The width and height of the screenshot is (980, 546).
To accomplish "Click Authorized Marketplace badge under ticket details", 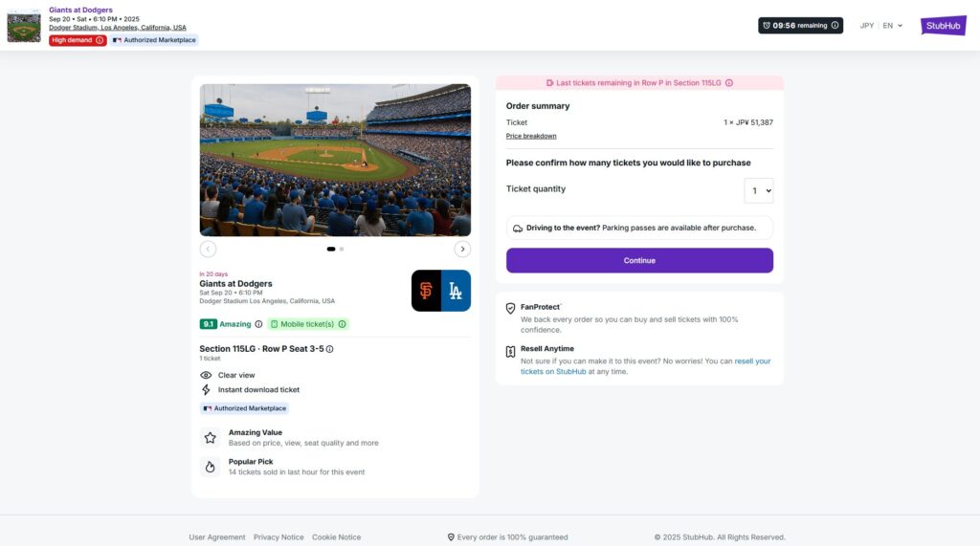I will (244, 408).
